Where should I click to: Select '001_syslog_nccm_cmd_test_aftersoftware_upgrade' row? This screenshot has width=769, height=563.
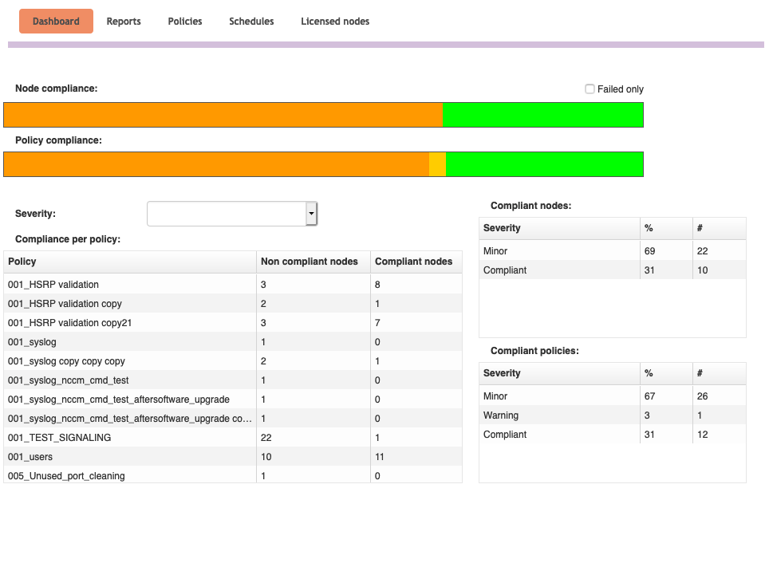click(x=233, y=399)
